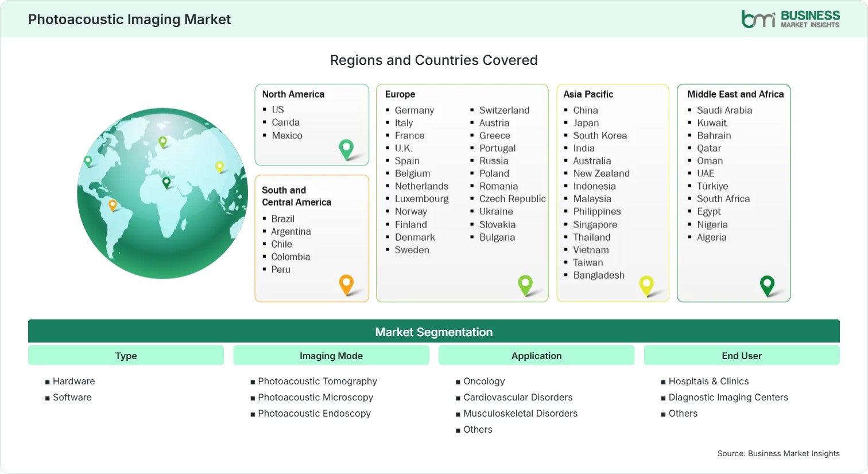The height and width of the screenshot is (474, 868).
Task: Click Sweden in the Europe list
Action: pyautogui.click(x=412, y=250)
